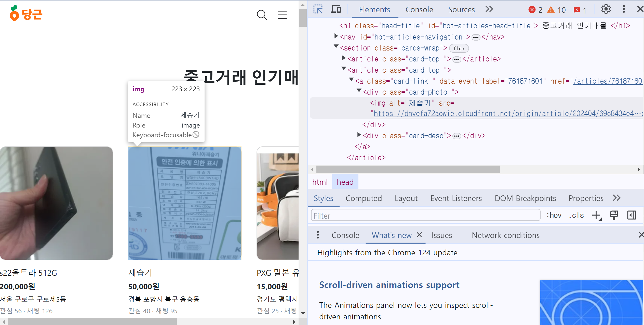Toggle computed styles sidebar icon
644x325 pixels.
(632, 215)
